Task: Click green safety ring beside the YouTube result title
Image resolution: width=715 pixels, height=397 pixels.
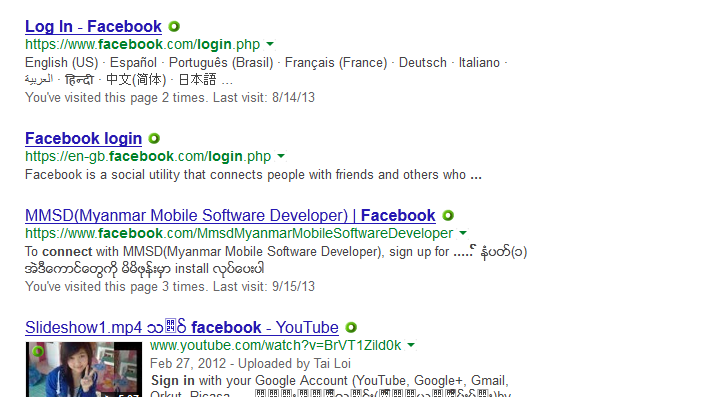Action: [x=351, y=327]
